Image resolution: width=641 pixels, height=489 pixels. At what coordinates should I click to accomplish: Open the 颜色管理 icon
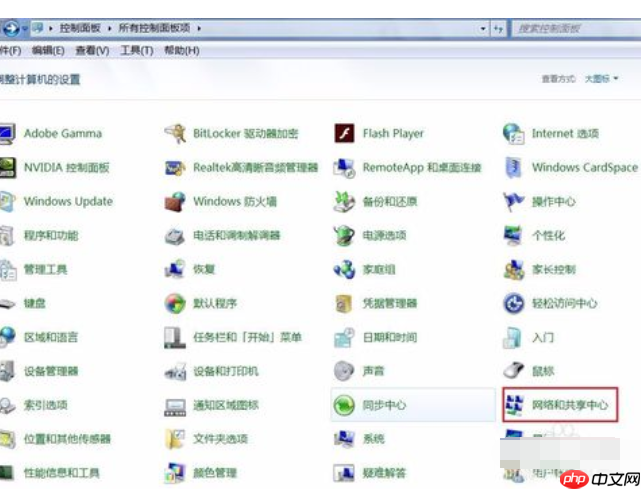click(175, 473)
